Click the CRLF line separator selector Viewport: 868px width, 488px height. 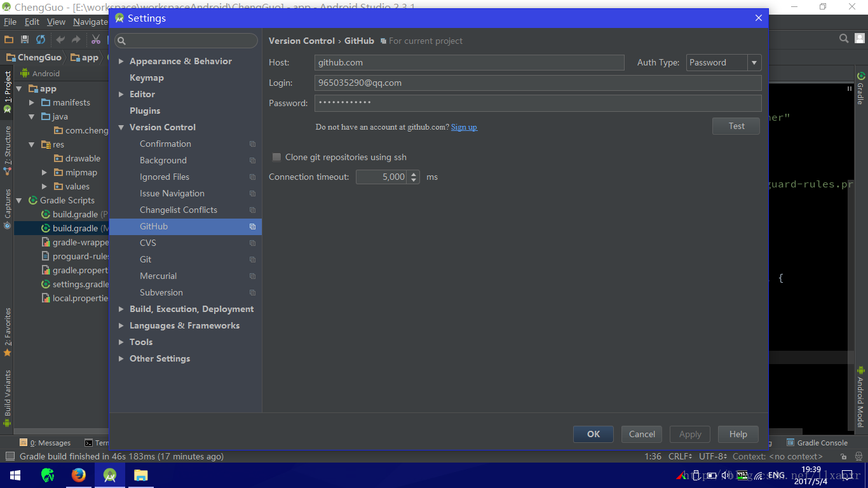[680, 456]
